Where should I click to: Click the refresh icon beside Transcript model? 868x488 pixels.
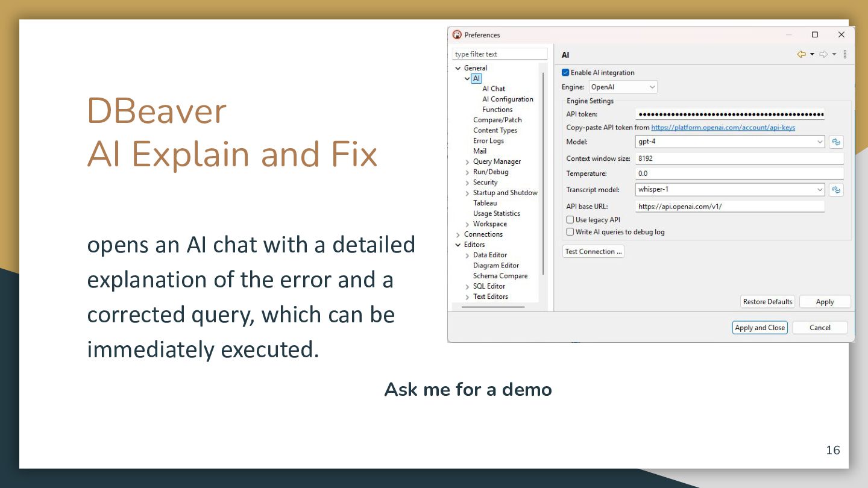coord(836,190)
